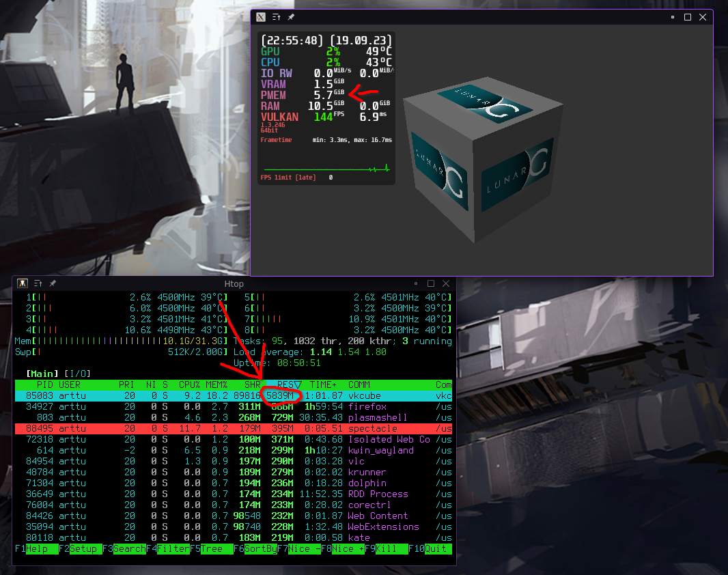The image size is (728, 575).
Task: Open the Htop application menu icon in titlebar
Action: click(x=23, y=283)
